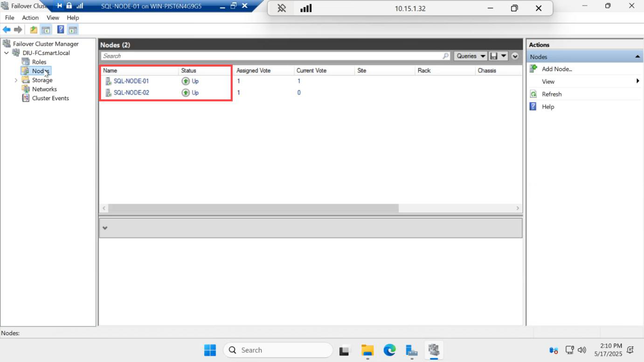Click the Failover Cluster Manager taskbar icon
This screenshot has height=362, width=644.
(x=434, y=350)
